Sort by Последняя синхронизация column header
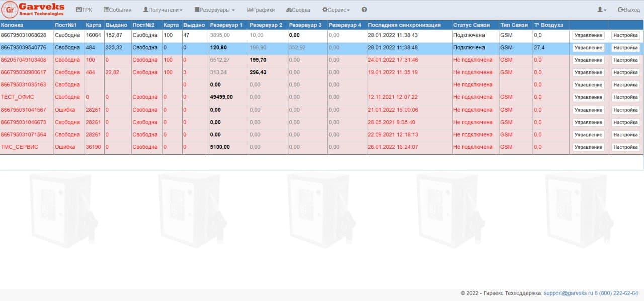Screen dimensions: 644x301 (x=404, y=25)
